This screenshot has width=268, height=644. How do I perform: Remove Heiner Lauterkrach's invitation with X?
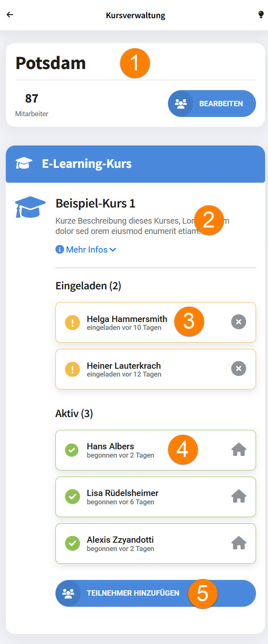click(239, 369)
